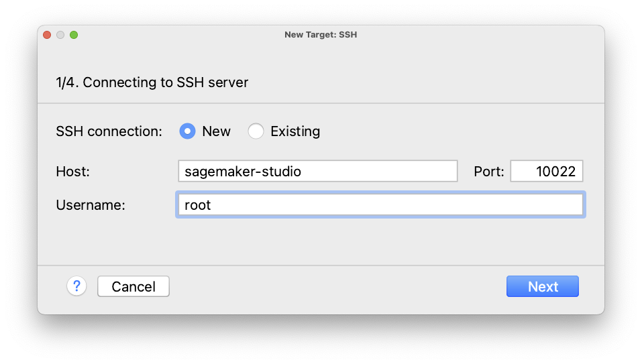Click the 'Existing' radio label text
Screen dimensions: 642x364
(295, 131)
